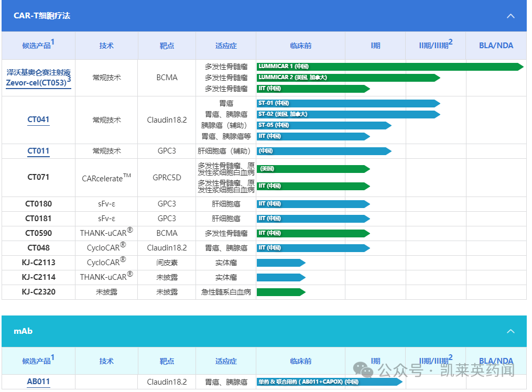Click footnote 3 beside Zevor-cel(CT053)
The height and width of the screenshot is (392, 532).
pos(69,80)
